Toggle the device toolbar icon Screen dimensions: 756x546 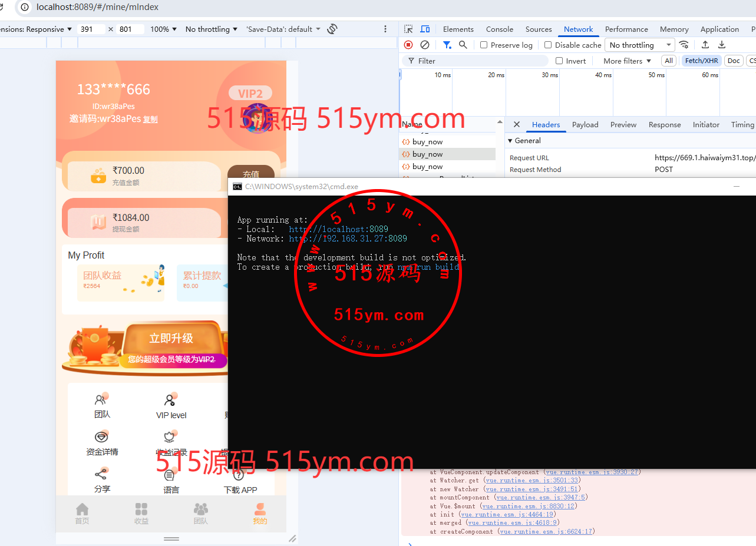[425, 29]
